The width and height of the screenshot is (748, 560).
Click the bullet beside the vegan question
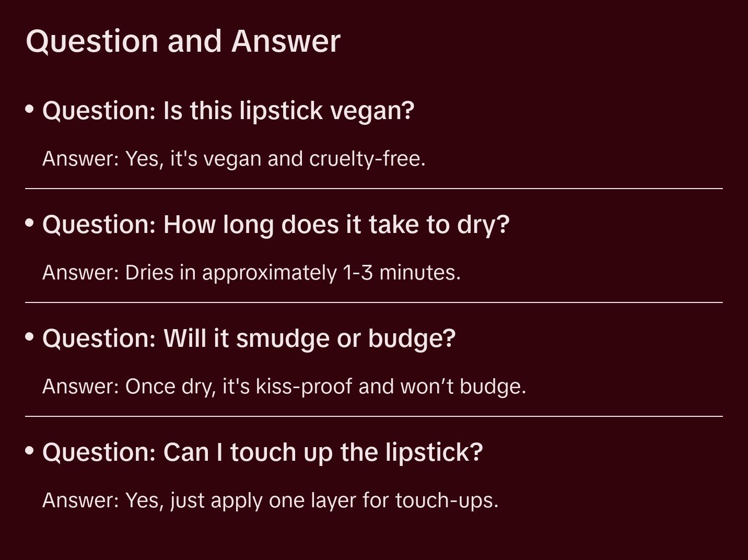30,109
